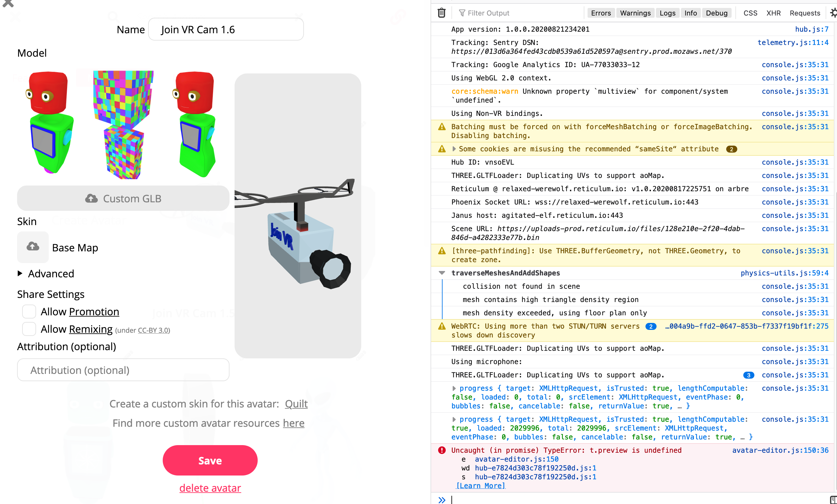This screenshot has width=837, height=504.
Task: Click the core:schema:warn message text
Action: 589,96
